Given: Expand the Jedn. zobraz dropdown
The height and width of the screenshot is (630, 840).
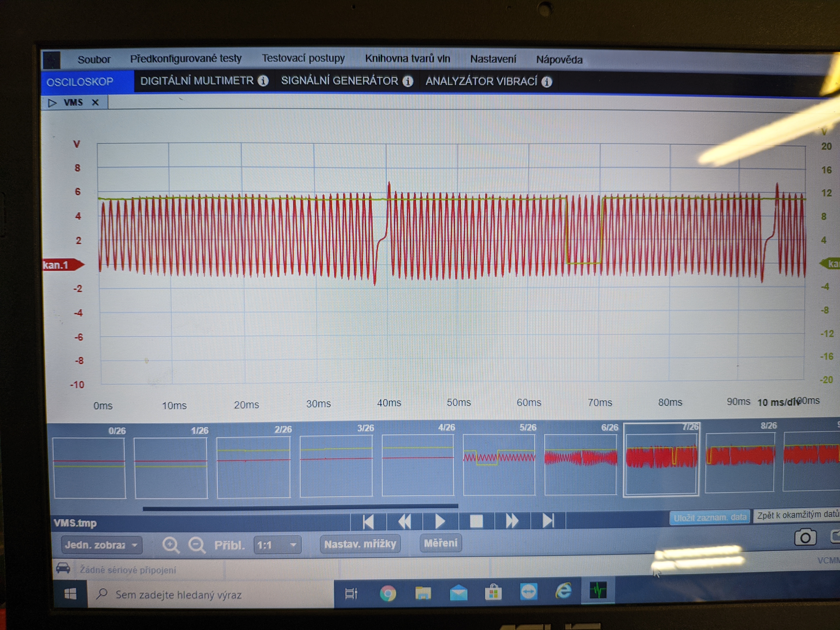Looking at the screenshot, I should tap(101, 545).
